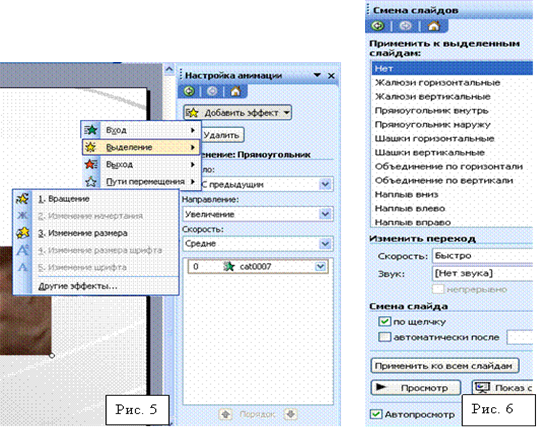Open the Вход submenu
This screenshot has width=537, height=428.
tap(141, 130)
